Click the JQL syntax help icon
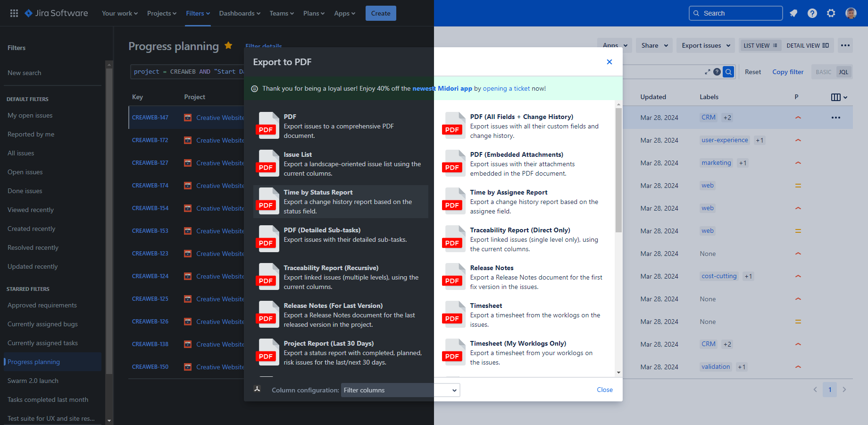The height and width of the screenshot is (425, 868). coord(717,72)
